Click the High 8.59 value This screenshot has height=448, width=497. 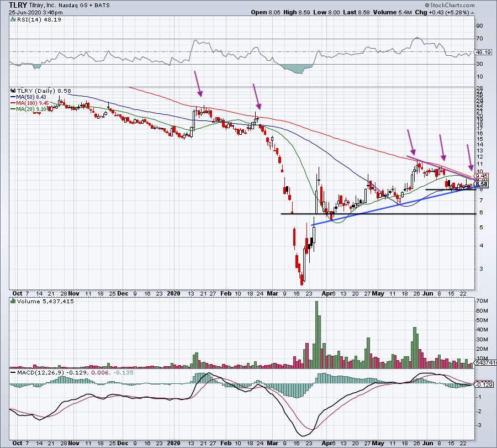[x=297, y=12]
